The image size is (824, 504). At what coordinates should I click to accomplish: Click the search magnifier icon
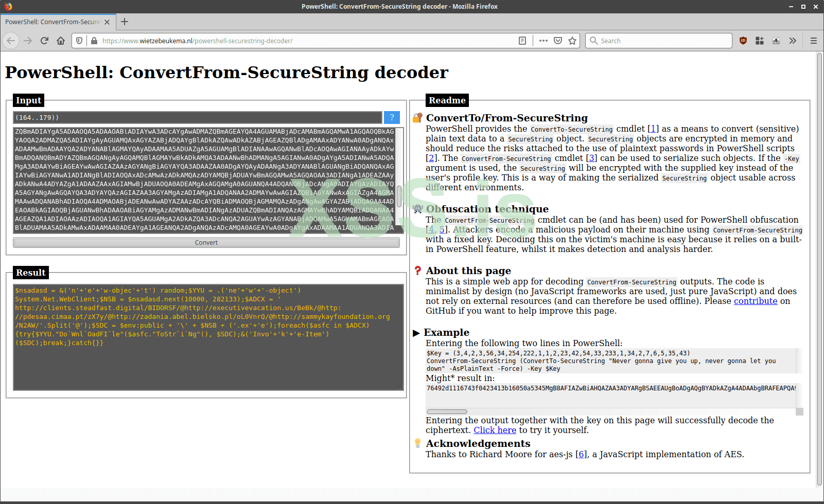(594, 41)
